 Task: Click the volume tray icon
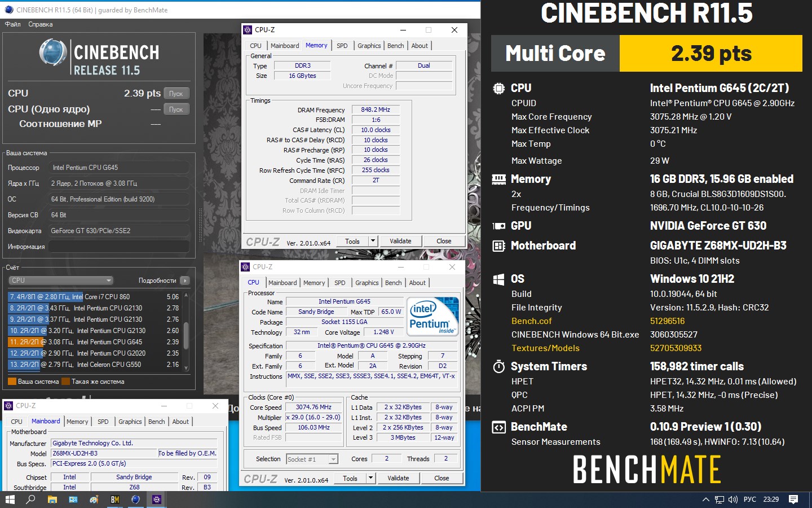[x=733, y=500]
